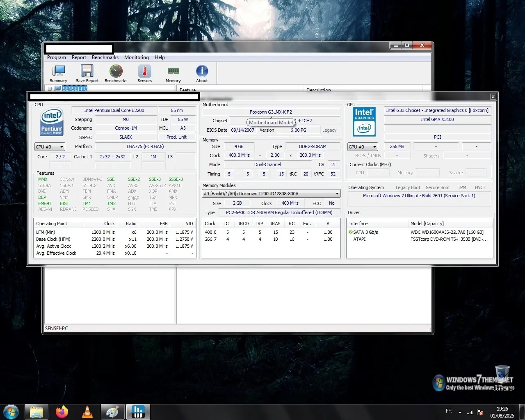Open the About dialog via info icon
Image resolution: width=525 pixels, height=420 pixels.
pyautogui.click(x=202, y=73)
